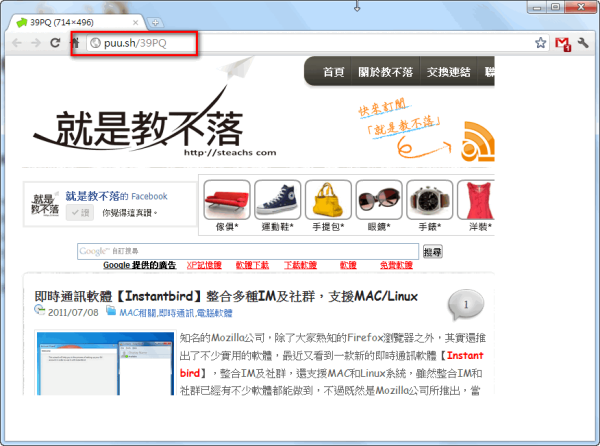This screenshot has width=600, height=446.
Task: Click the 搜尋 search button
Action: coord(432,252)
